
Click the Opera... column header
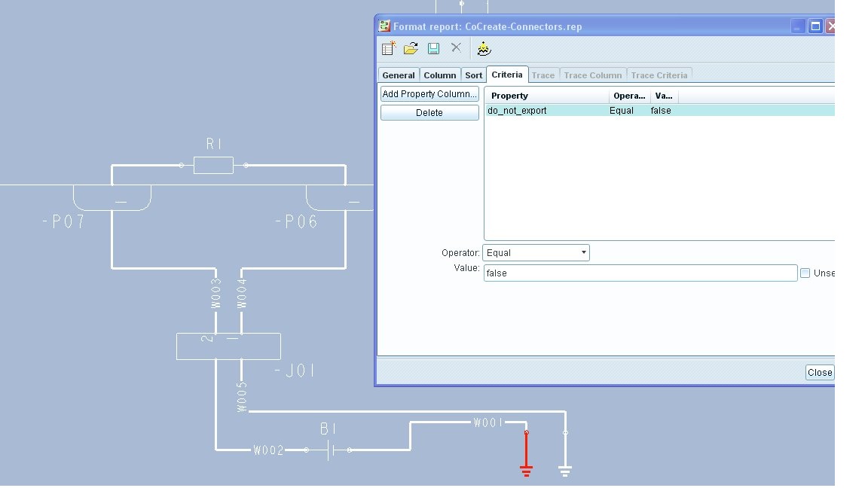pyautogui.click(x=629, y=96)
